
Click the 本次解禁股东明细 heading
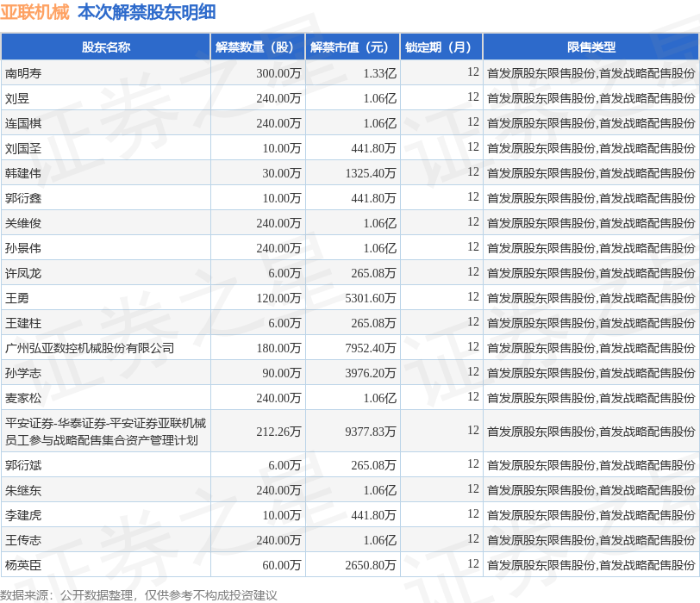147,12
